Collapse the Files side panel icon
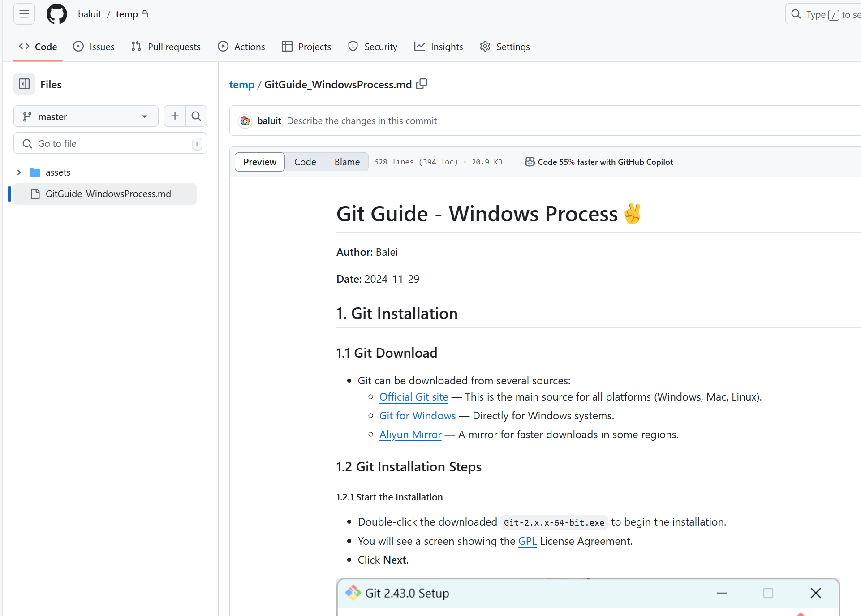 (x=24, y=84)
